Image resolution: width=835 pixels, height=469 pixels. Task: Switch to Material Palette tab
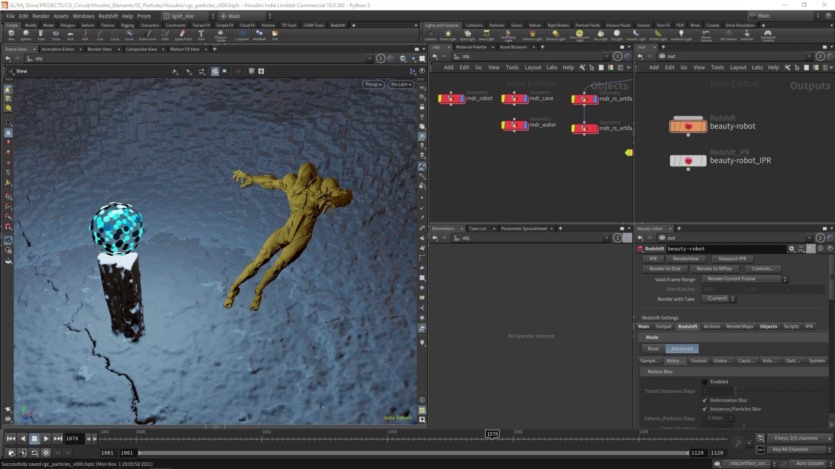(471, 47)
